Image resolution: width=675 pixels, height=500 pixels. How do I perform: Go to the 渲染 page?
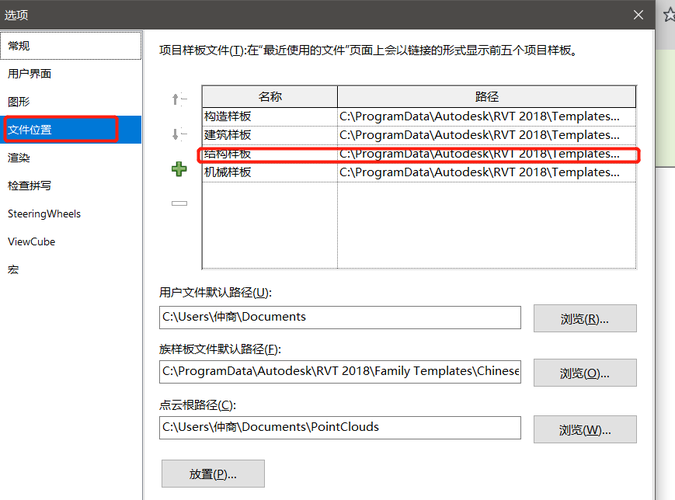click(71, 158)
